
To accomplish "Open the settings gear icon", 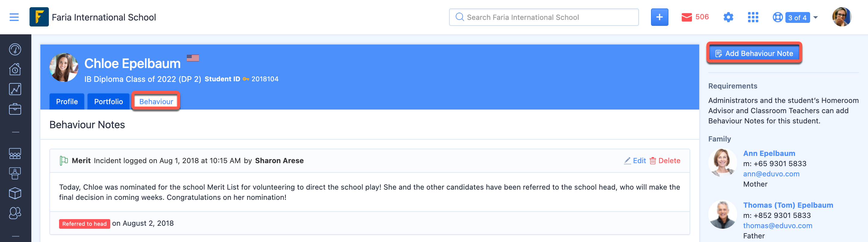I will [x=728, y=17].
